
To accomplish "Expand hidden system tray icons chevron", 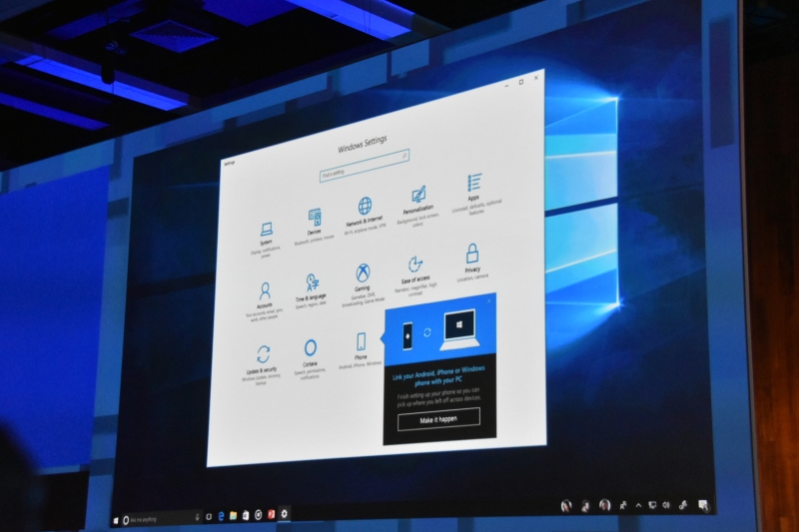I will coord(638,505).
